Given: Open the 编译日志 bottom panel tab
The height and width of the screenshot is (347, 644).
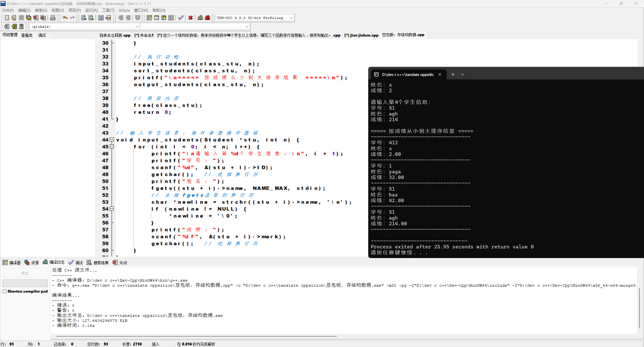Looking at the screenshot, I should tap(54, 262).
